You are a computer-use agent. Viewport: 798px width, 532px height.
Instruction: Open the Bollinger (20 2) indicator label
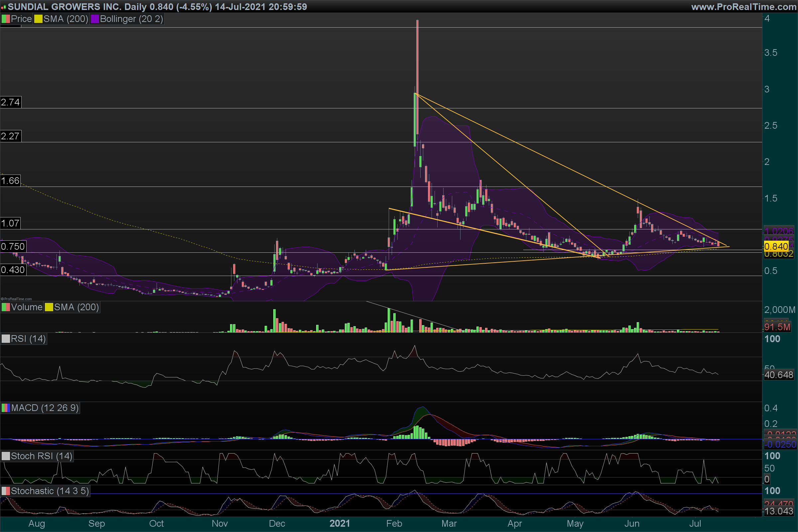coord(131,19)
